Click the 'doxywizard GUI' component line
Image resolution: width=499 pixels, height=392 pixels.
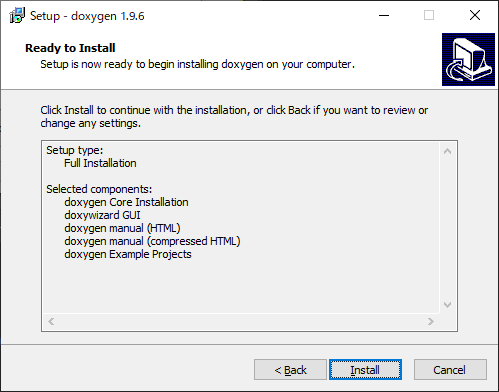point(102,215)
